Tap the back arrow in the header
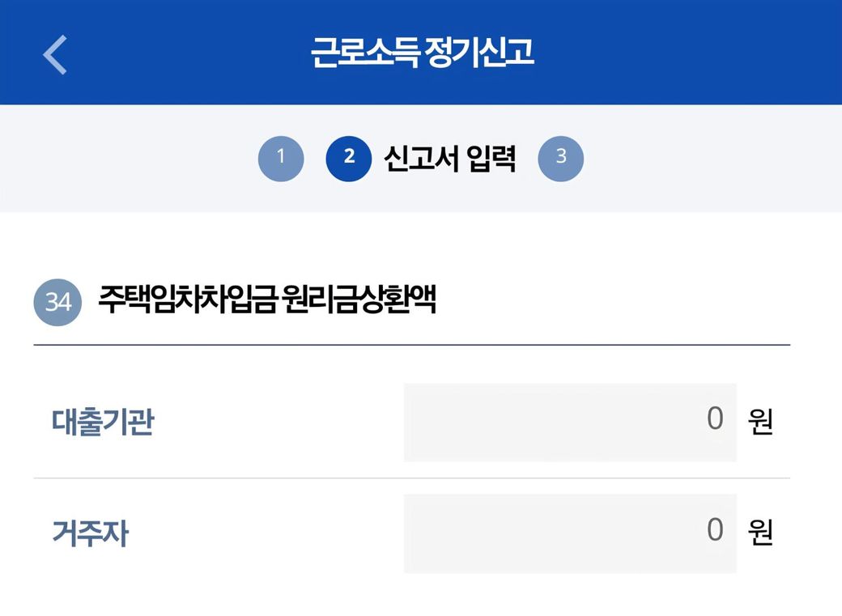842x616 pixels. 54,54
